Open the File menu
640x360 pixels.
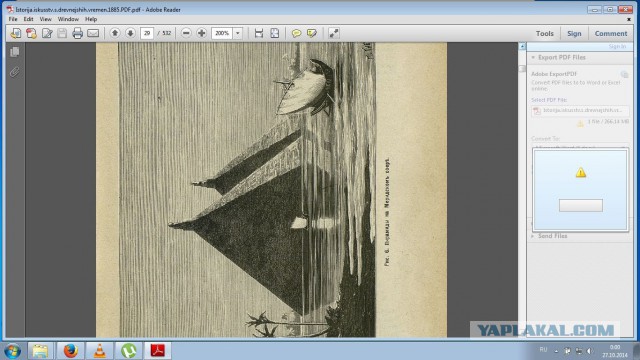13,19
